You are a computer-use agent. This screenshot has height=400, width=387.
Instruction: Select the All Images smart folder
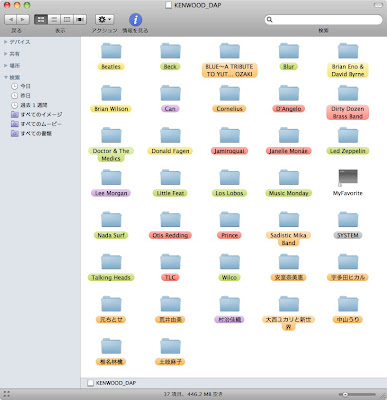tap(37, 115)
